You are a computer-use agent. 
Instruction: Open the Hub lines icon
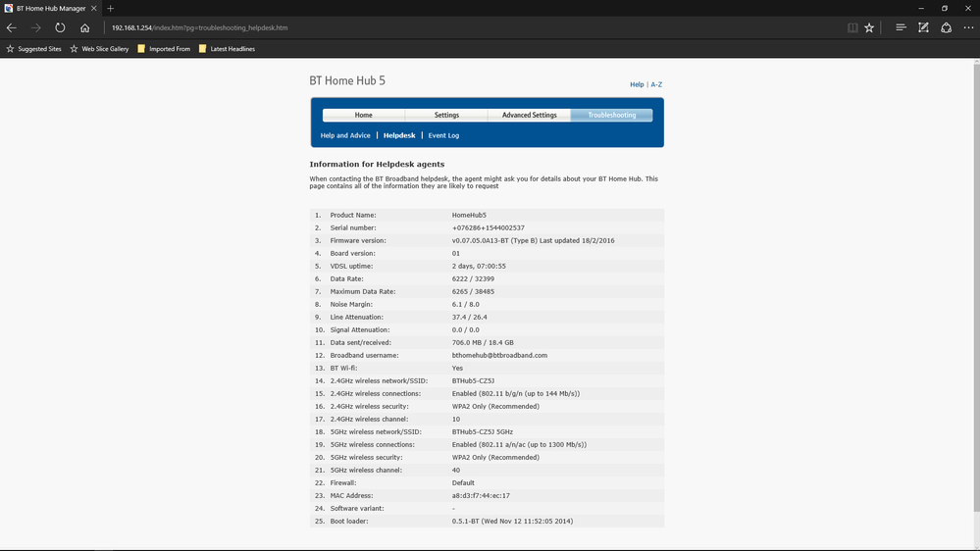coord(901,27)
